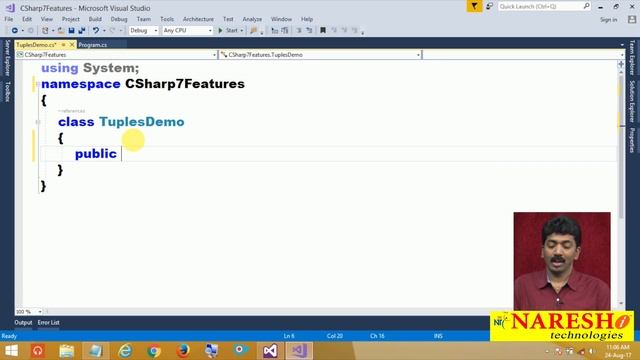Expand the Server Explorer side tab

(x=7, y=58)
